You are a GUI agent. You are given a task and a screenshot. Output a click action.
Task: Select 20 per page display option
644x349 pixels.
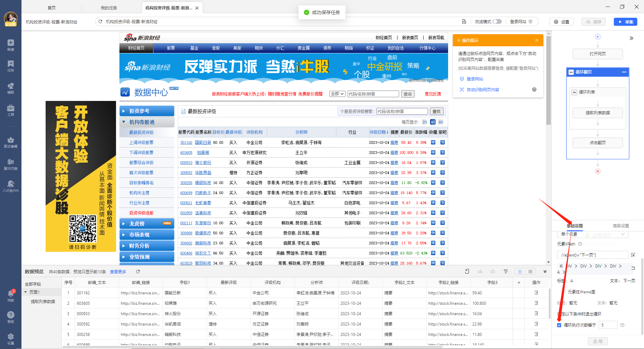pyautogui.click(x=425, y=122)
